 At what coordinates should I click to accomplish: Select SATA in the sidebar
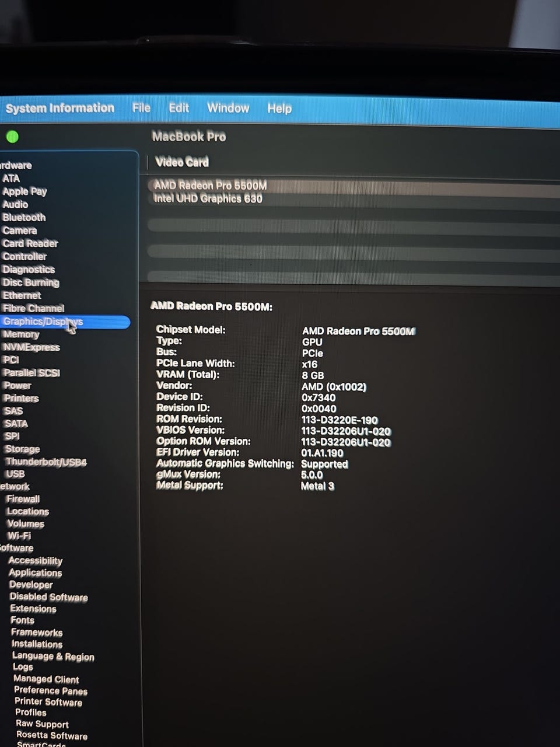16,424
